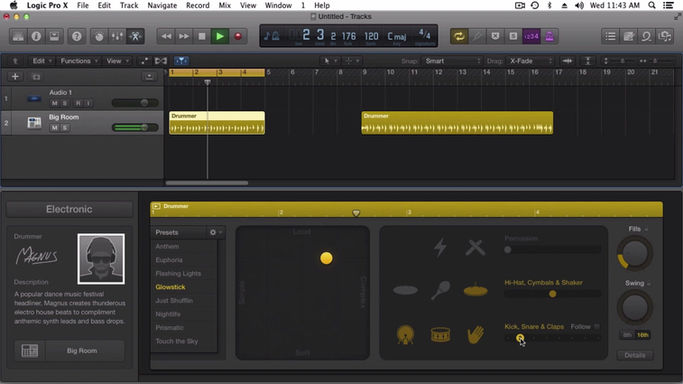
Task: Select the first Drummer region
Action: pos(217,123)
